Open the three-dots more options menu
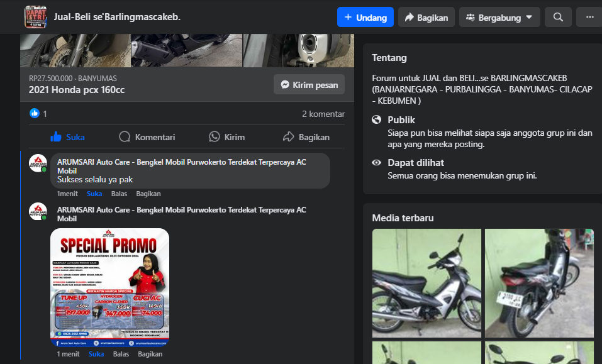This screenshot has width=602, height=364. (x=589, y=17)
